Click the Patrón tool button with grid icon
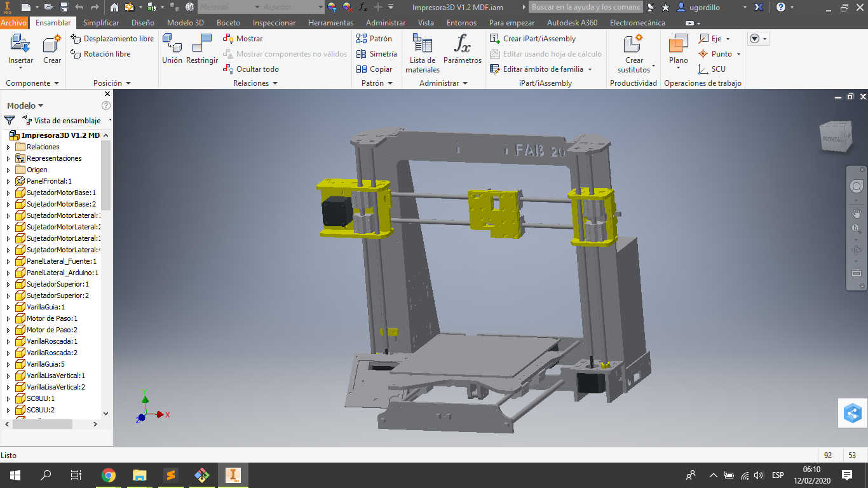Viewport: 868px width, 488px height. (374, 39)
